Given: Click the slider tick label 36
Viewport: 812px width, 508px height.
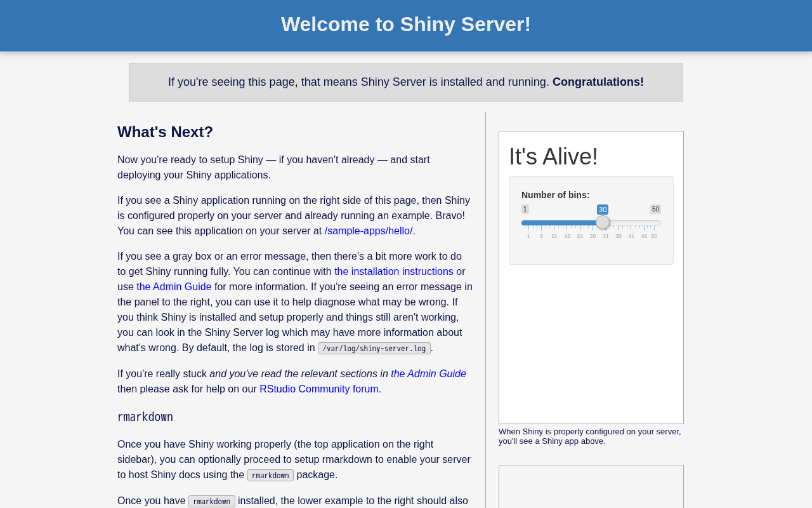Looking at the screenshot, I should pos(619,236).
